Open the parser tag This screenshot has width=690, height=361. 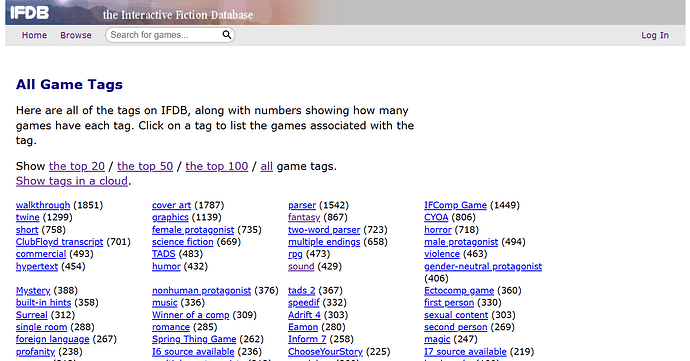point(302,205)
